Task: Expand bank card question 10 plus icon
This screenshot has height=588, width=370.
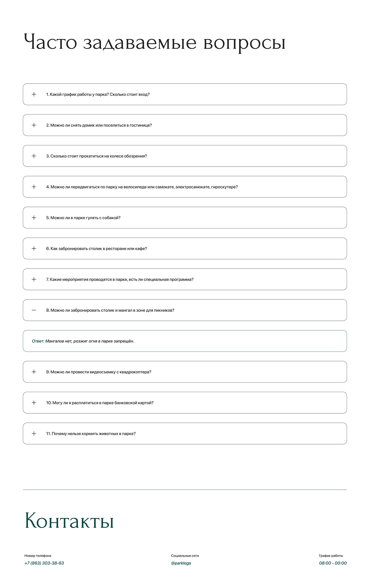Action: click(x=34, y=403)
